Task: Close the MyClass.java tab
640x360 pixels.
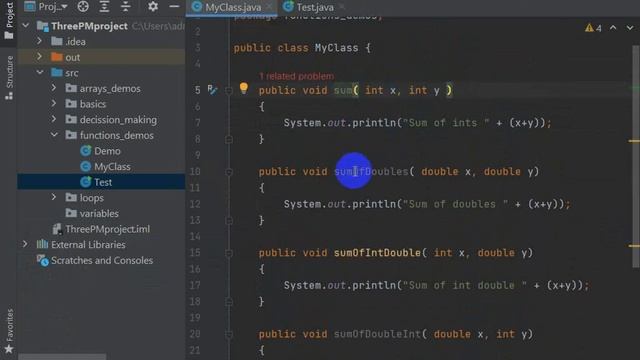Action: coord(269,7)
